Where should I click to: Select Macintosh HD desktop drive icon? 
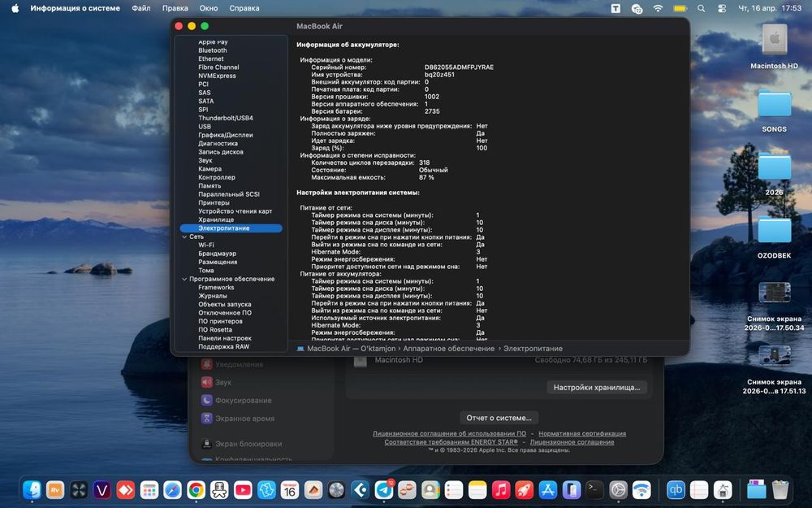click(x=774, y=40)
